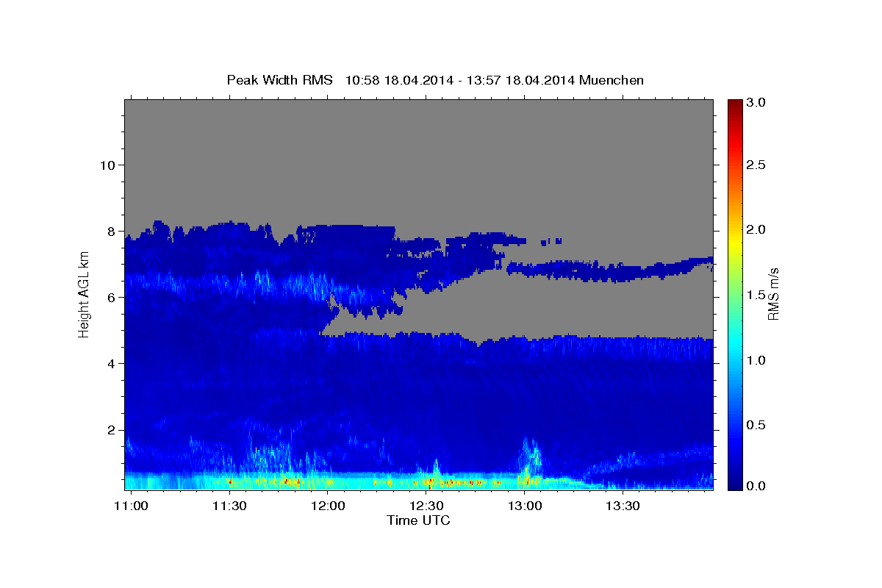The image size is (882, 588).
Task: Click the 11:00 time tick label
Action: [131, 506]
